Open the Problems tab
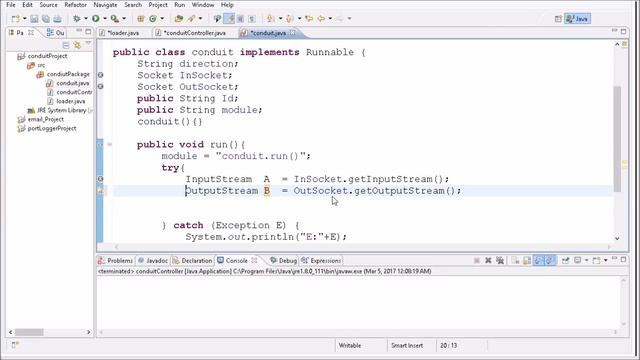The width and height of the screenshot is (640, 360). point(116,260)
